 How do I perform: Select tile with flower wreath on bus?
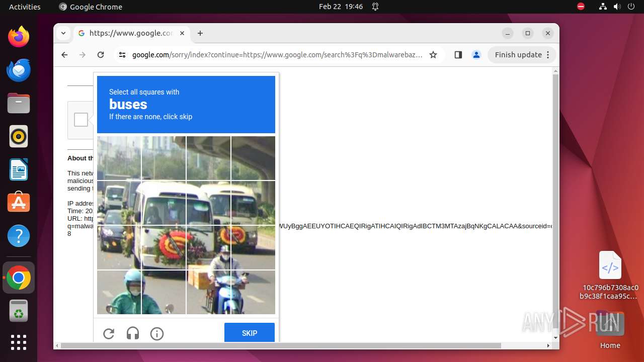(164, 247)
